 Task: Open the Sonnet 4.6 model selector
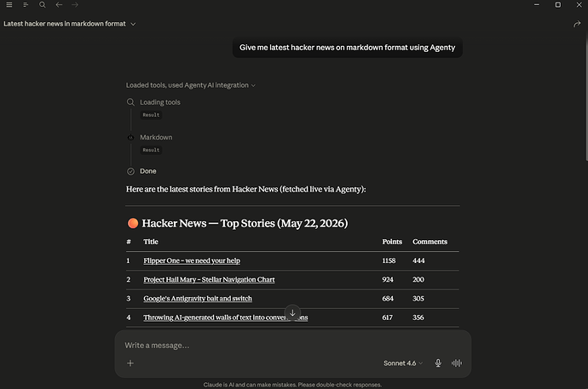(x=403, y=363)
